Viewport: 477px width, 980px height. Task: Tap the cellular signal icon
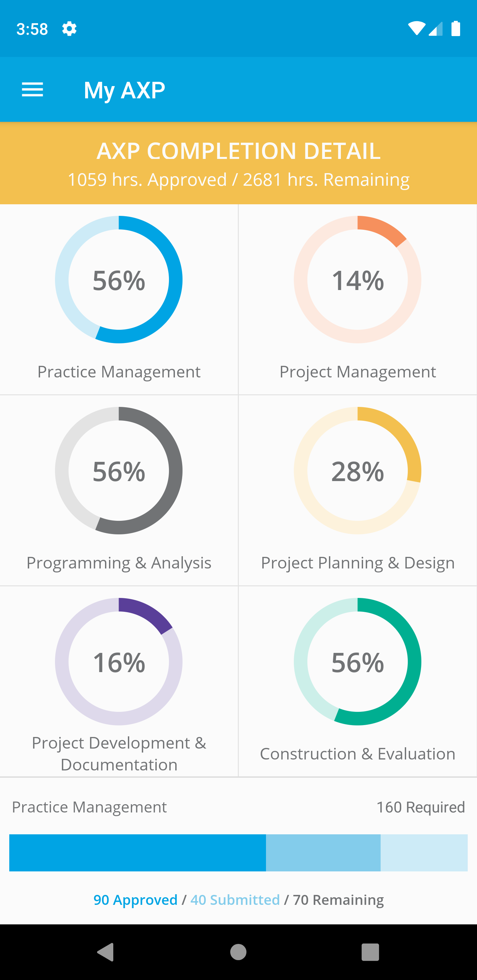click(x=436, y=28)
